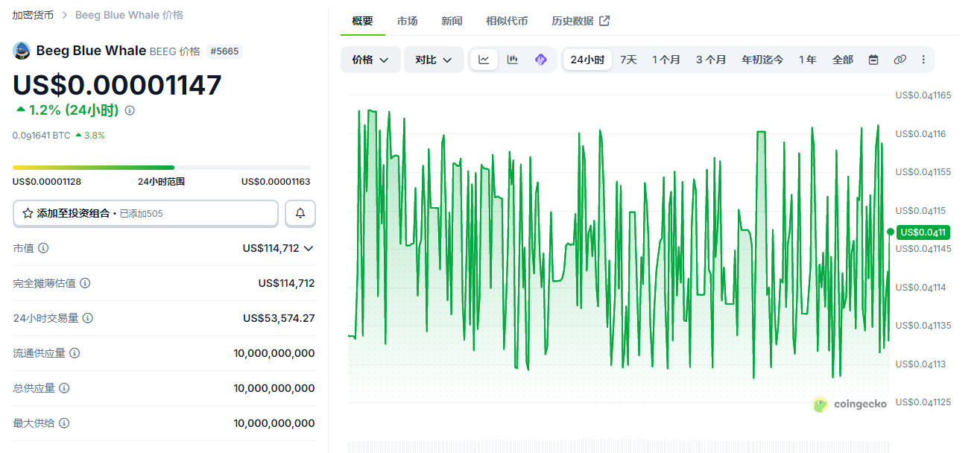Click the 24h high US$0.00001163 label
Image resolution: width=980 pixels, height=453 pixels.
[x=276, y=182]
